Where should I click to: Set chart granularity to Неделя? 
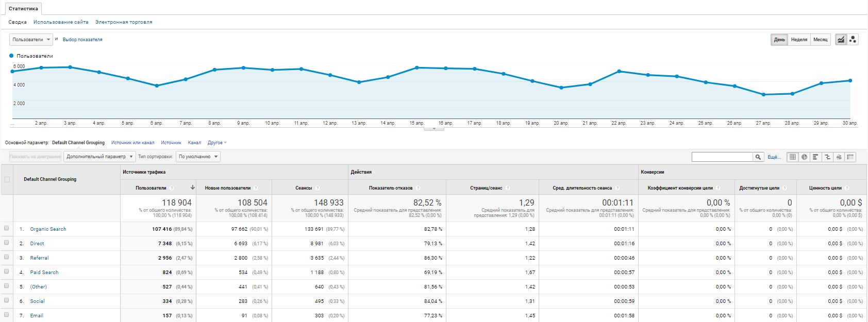tap(799, 40)
